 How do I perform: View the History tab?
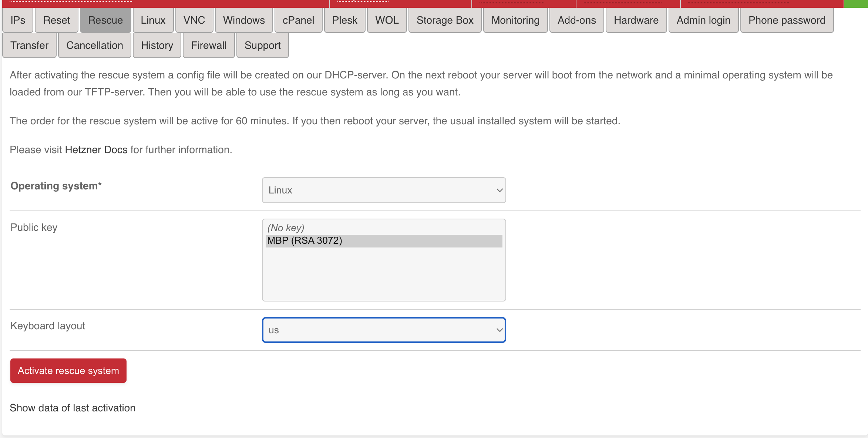coord(157,46)
